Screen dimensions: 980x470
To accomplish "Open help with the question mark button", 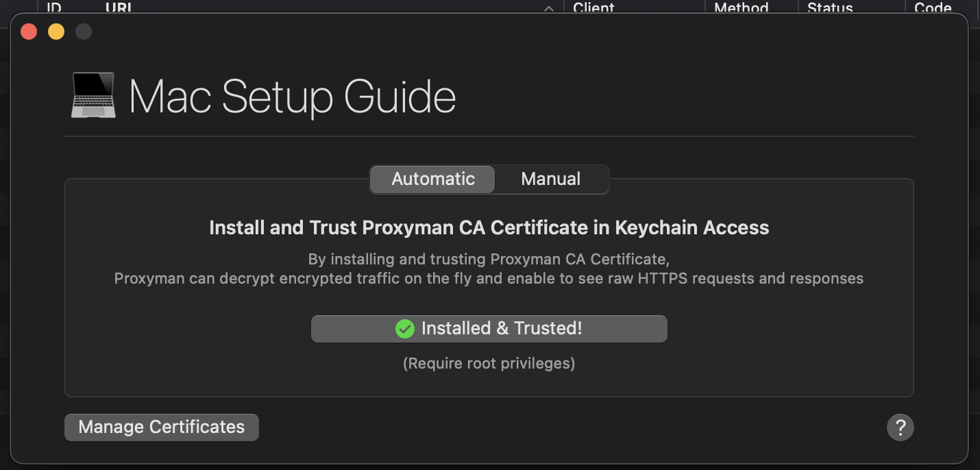I will (x=900, y=428).
